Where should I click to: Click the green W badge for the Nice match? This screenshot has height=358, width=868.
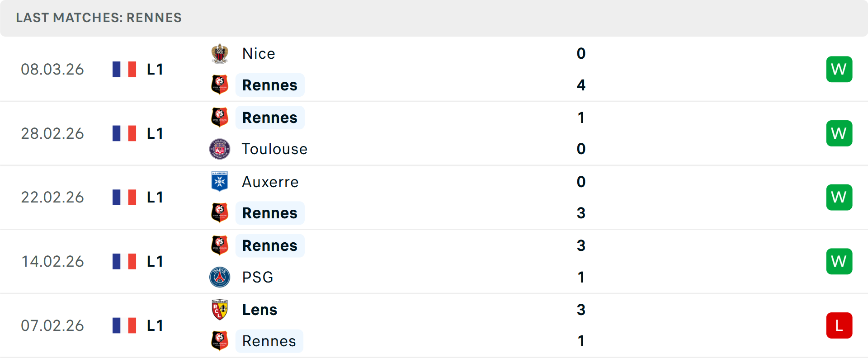[839, 69]
